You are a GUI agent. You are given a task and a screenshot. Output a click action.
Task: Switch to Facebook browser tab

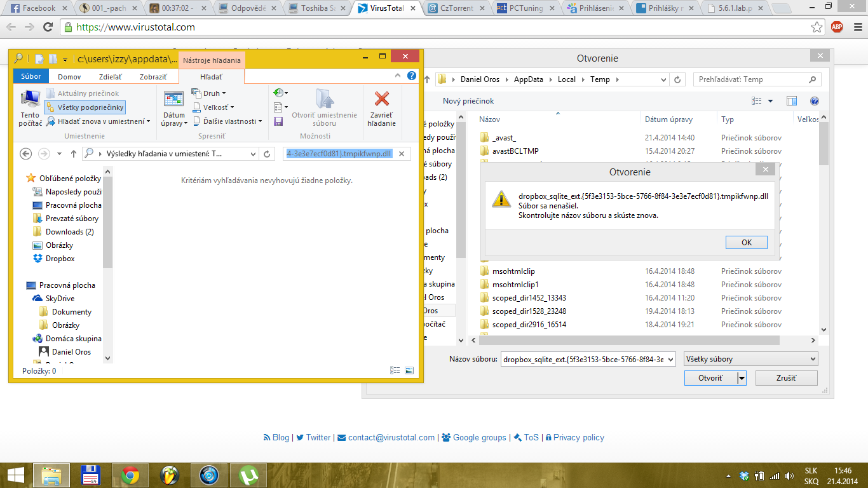click(x=38, y=8)
